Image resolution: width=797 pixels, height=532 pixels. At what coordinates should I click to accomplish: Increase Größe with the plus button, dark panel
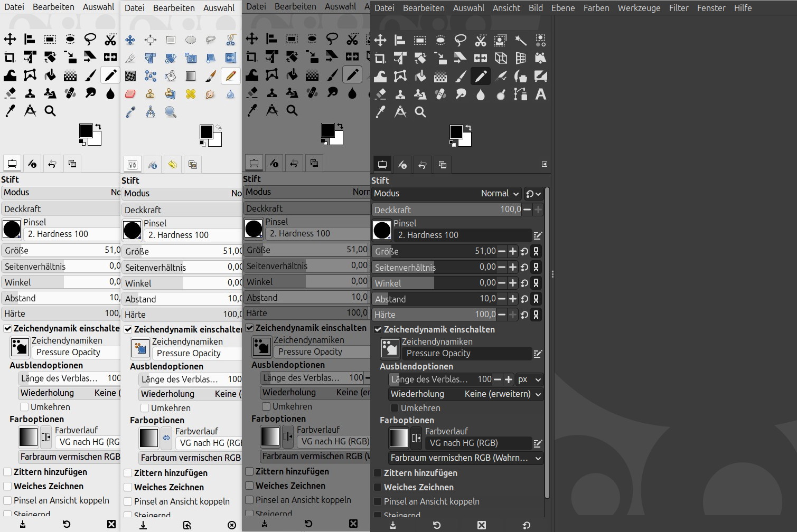point(512,252)
